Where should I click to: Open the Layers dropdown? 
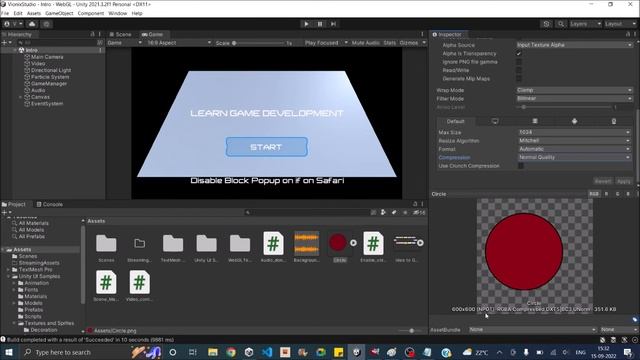pos(585,24)
